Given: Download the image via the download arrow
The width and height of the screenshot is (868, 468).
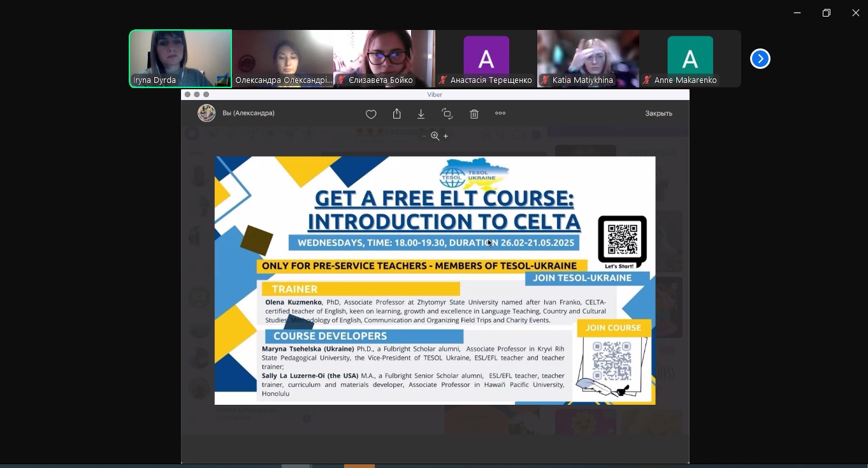Looking at the screenshot, I should click(x=421, y=113).
